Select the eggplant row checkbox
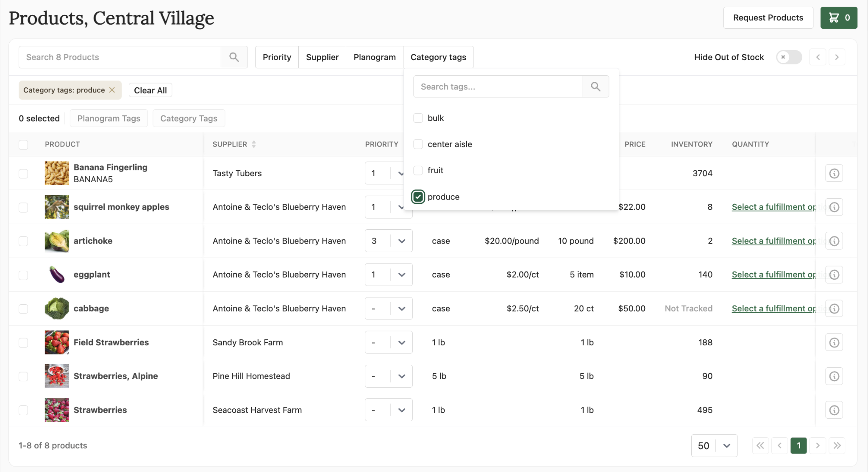The width and height of the screenshot is (868, 472). 23,275
